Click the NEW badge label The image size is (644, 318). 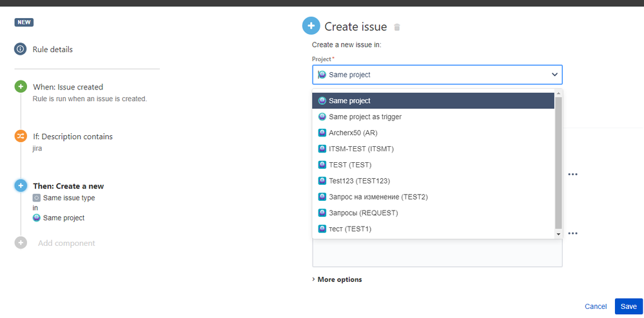24,22
